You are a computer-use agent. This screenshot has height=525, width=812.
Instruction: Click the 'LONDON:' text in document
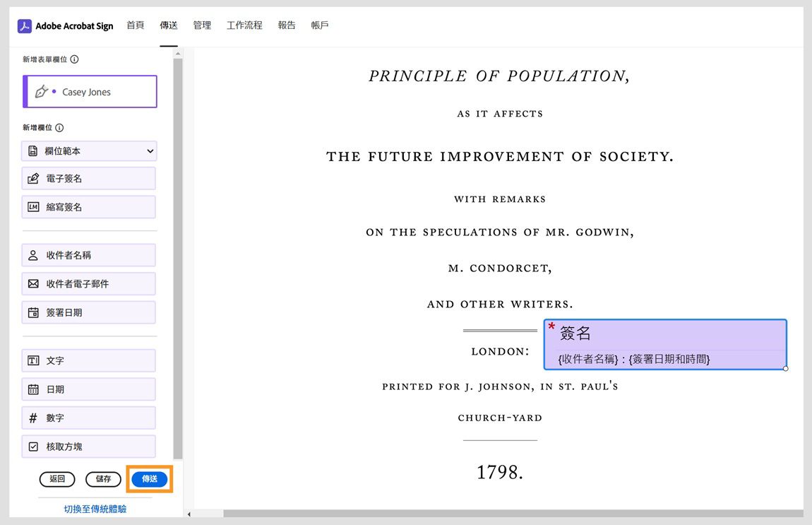click(x=500, y=351)
